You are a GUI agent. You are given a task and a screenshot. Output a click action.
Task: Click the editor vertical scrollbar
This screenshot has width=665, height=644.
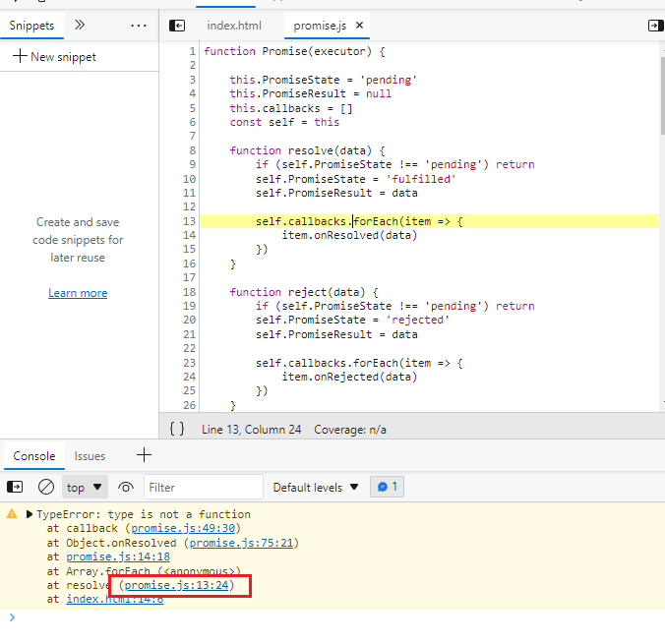tap(662, 95)
